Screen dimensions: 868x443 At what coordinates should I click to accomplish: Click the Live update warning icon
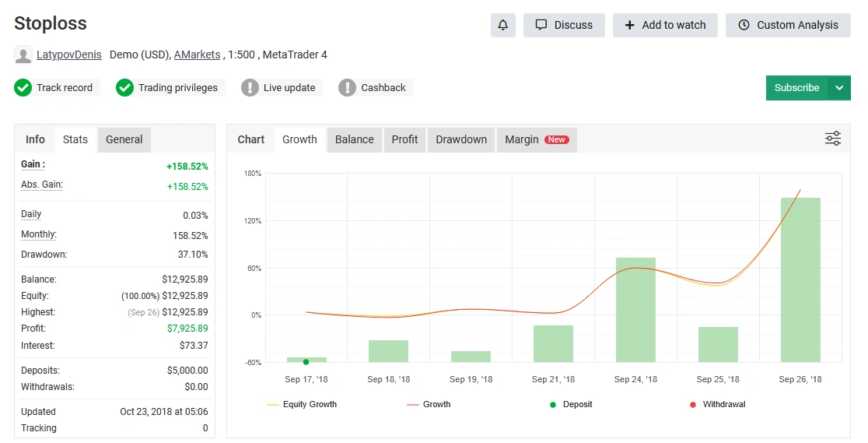click(250, 88)
